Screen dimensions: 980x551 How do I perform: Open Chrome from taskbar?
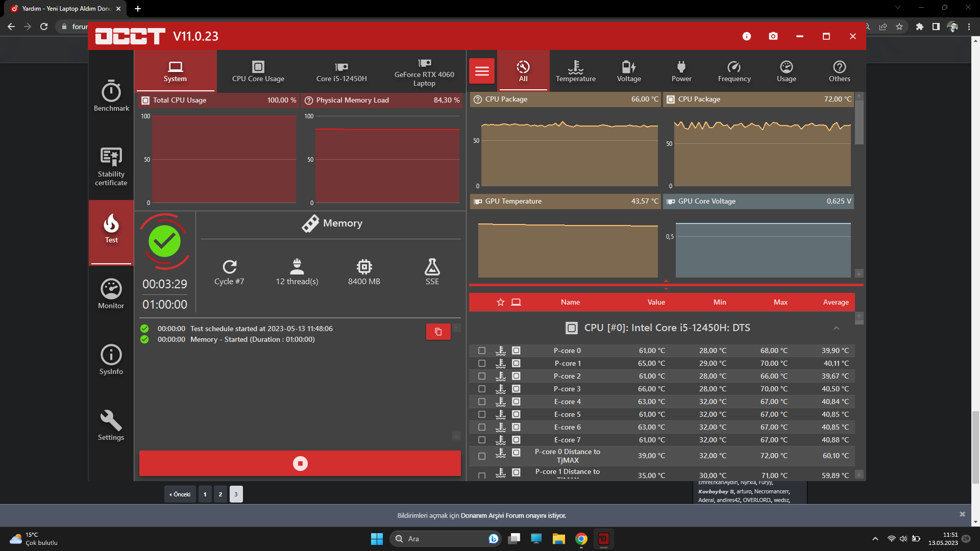(581, 539)
